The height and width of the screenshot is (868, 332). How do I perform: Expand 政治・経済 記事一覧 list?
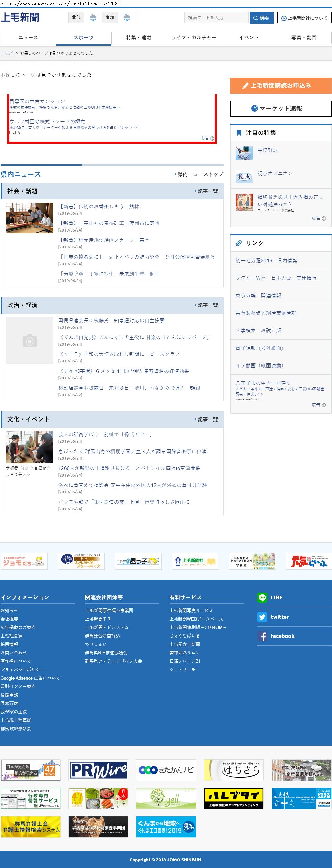[x=206, y=305]
